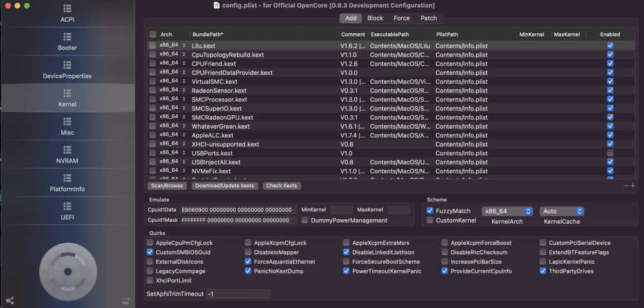Click the large gear wheel icon

pyautogui.click(x=68, y=271)
